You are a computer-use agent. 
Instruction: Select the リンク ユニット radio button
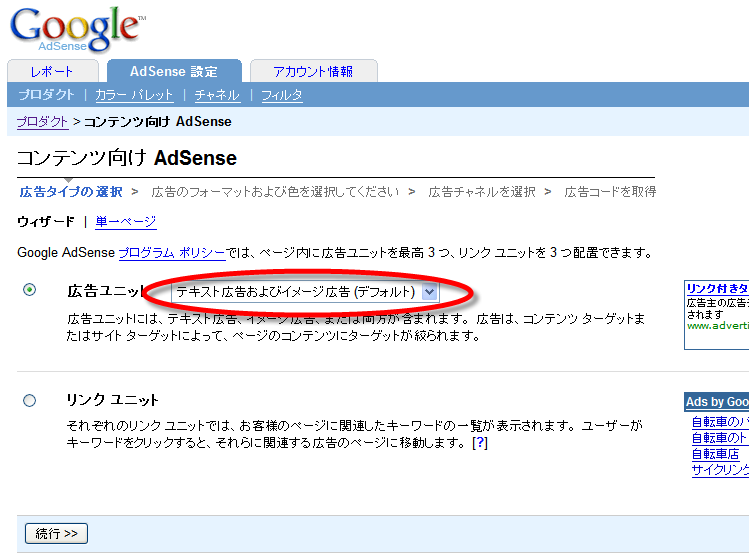tap(30, 400)
